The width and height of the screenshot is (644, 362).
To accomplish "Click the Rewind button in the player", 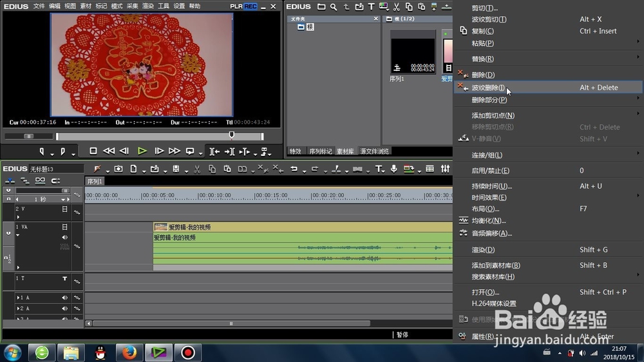I will coord(109,151).
